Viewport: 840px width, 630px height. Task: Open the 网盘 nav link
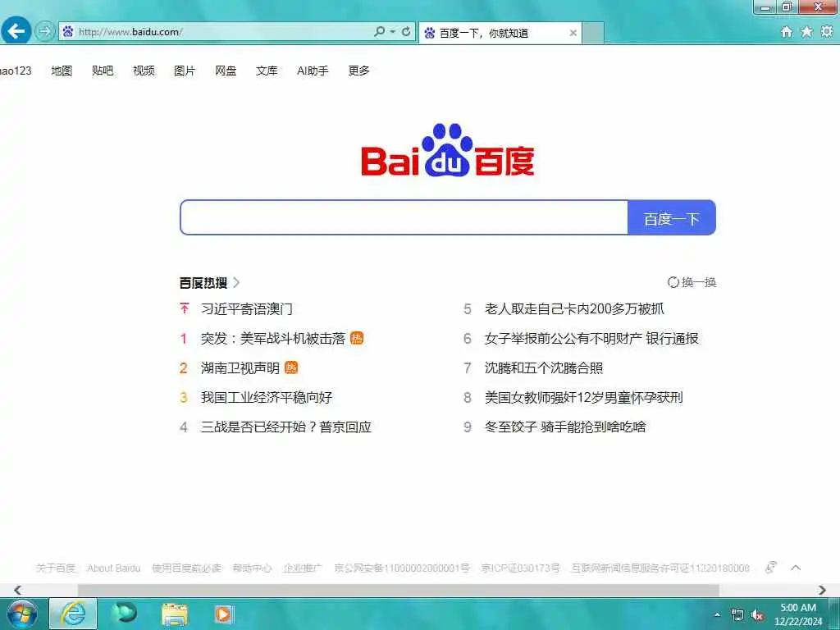[226, 71]
